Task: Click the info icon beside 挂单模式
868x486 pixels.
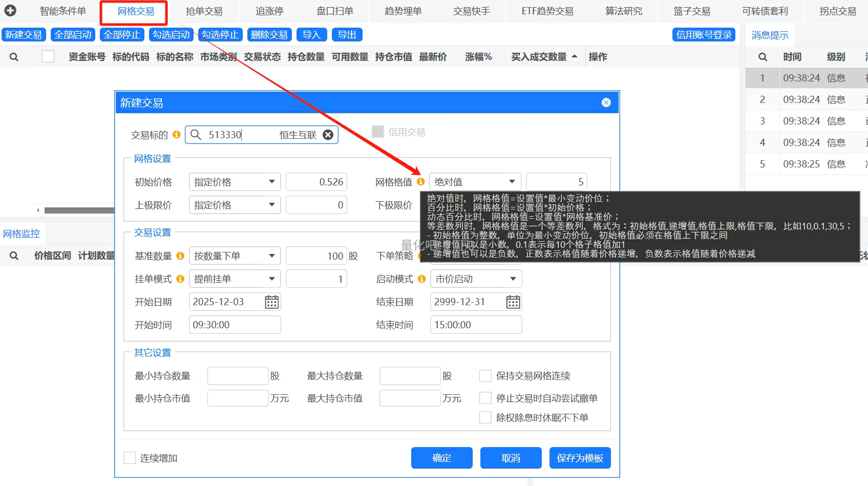Action: [180, 279]
